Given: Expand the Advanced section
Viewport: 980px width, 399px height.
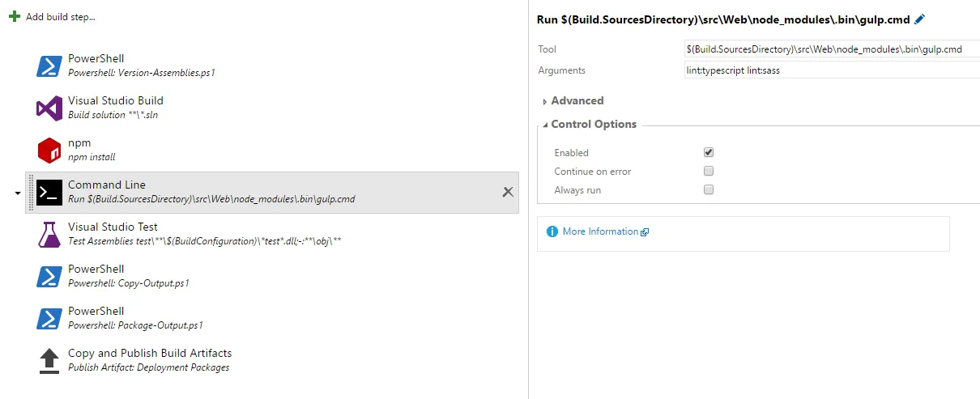Looking at the screenshot, I should 577,101.
